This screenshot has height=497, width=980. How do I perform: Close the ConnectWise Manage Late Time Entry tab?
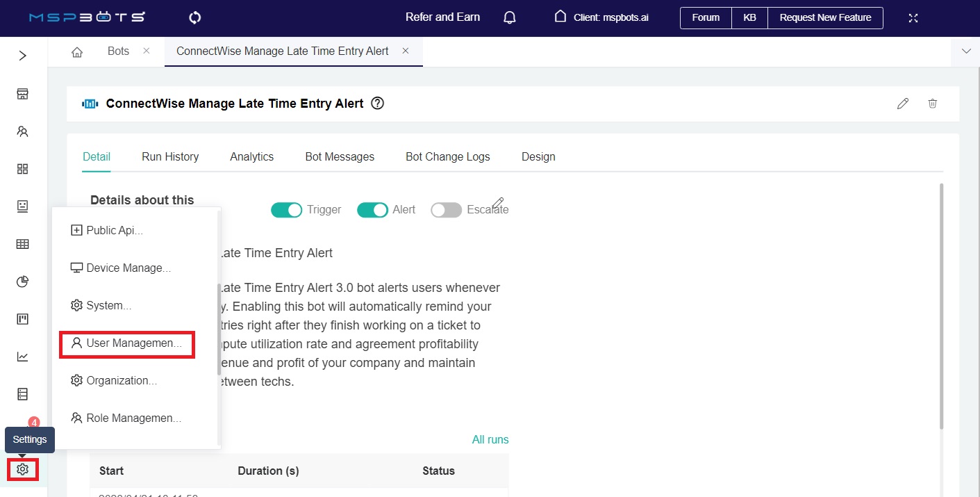click(x=406, y=51)
